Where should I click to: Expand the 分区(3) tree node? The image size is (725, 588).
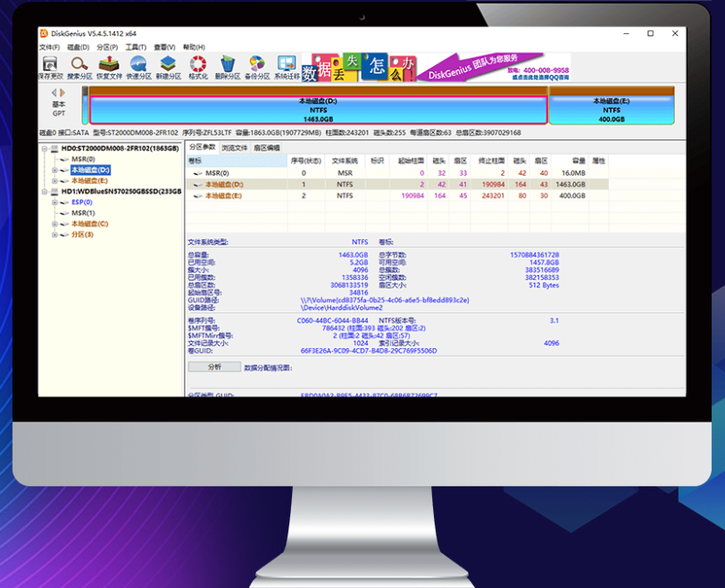(54, 235)
